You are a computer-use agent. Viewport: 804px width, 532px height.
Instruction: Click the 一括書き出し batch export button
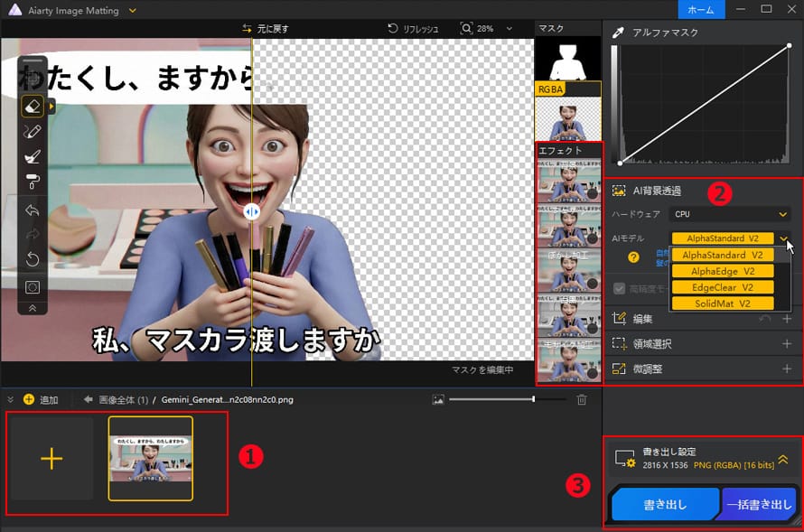[758, 505]
